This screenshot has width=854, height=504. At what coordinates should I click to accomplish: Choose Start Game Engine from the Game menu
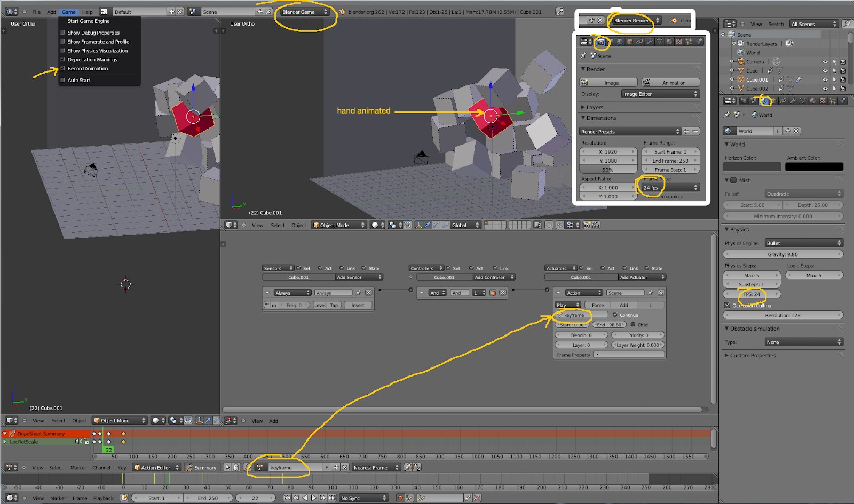90,21
